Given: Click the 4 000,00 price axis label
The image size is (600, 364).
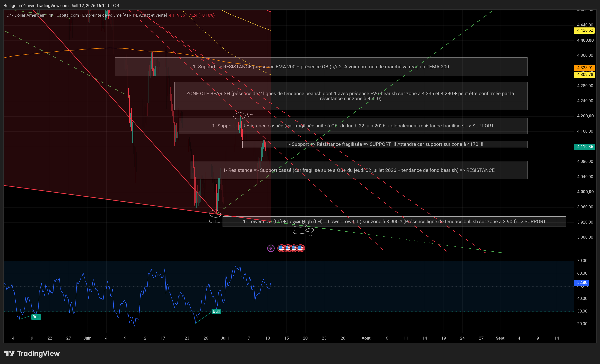Looking at the screenshot, I should [585, 192].
